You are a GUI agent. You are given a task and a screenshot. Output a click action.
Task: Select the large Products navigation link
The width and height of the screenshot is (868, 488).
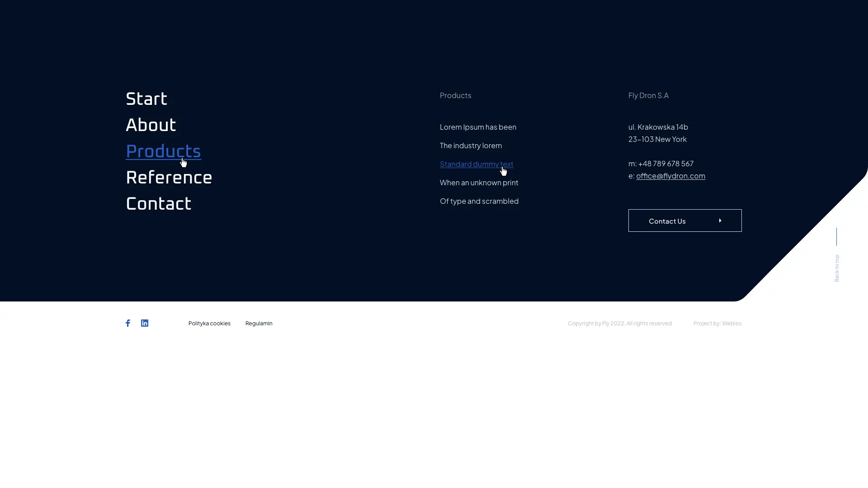[163, 151]
